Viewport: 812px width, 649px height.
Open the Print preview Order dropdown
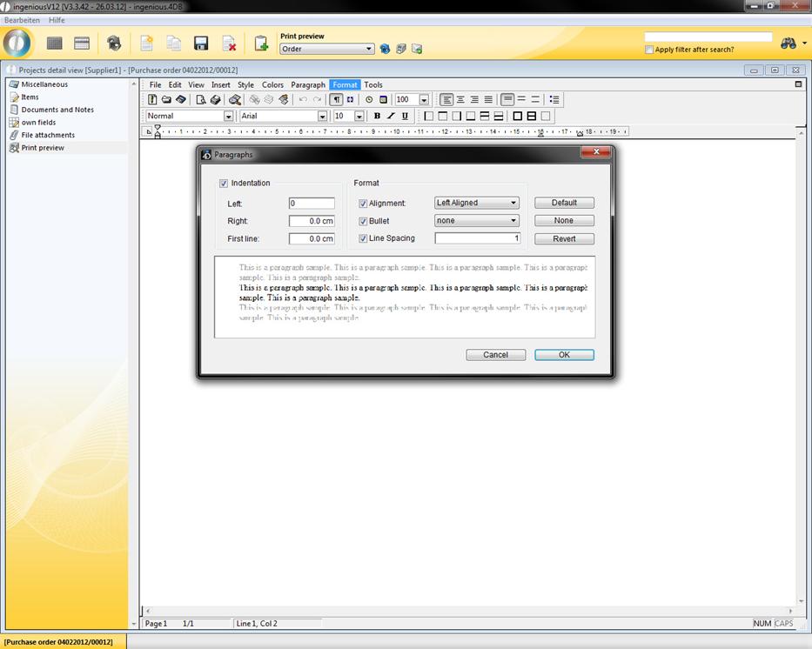[x=370, y=50]
